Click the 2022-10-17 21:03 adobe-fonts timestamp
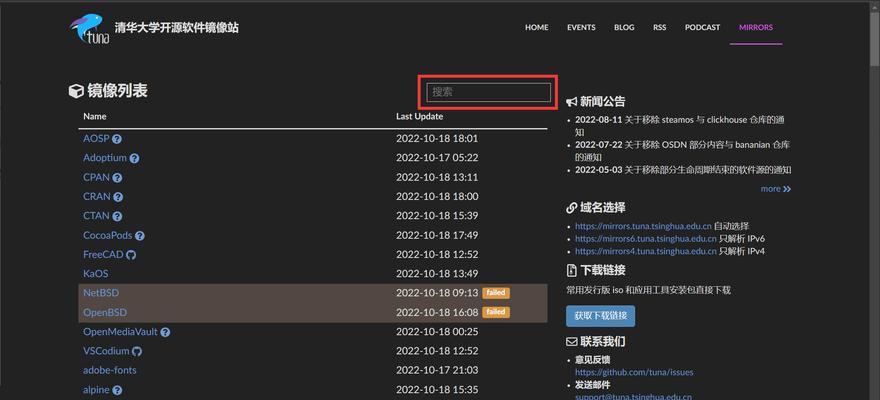 pyautogui.click(x=437, y=370)
